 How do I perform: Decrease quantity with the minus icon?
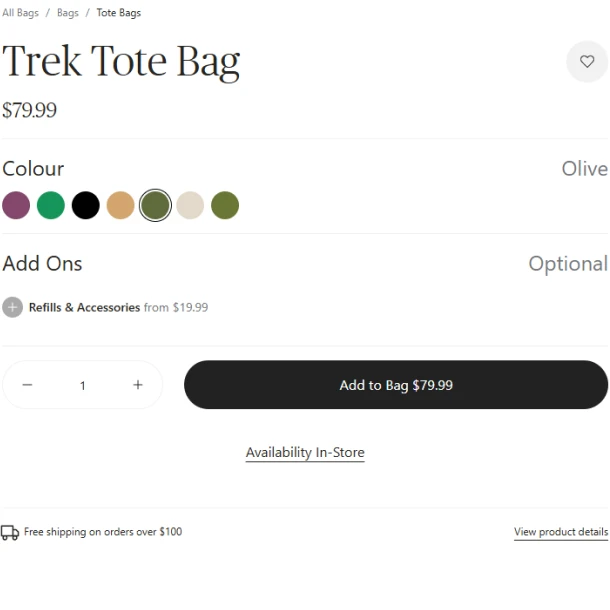click(x=27, y=385)
